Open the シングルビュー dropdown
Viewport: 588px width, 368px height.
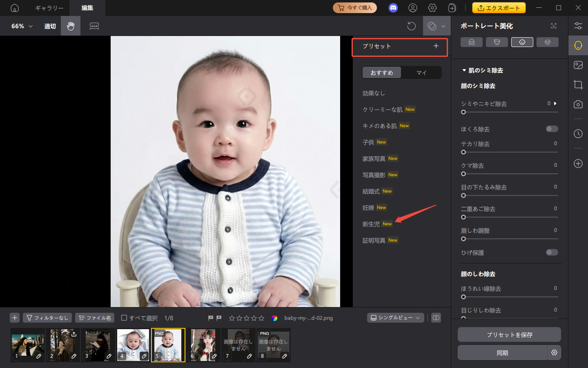coord(395,318)
